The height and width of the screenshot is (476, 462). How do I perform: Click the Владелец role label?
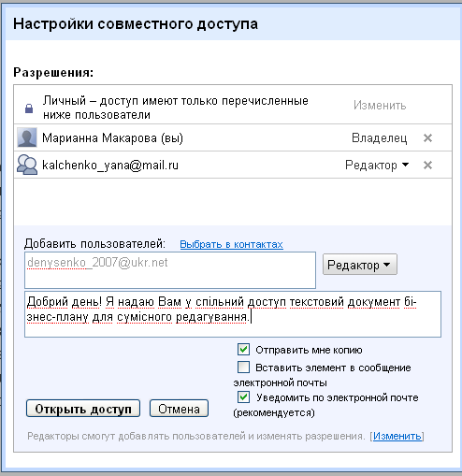tap(380, 137)
